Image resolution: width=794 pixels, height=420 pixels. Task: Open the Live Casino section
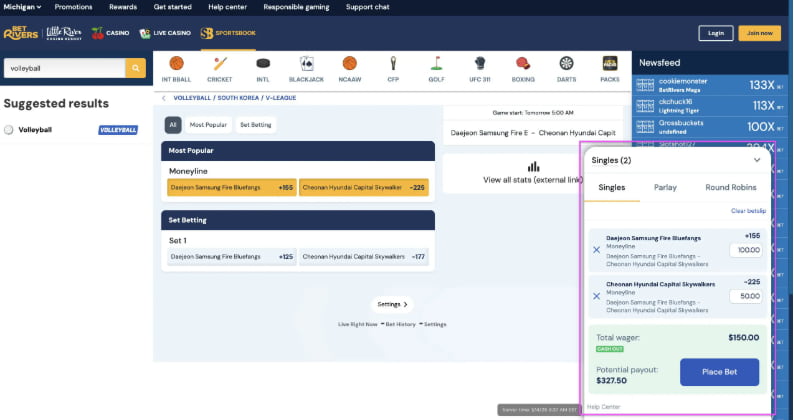tap(165, 33)
